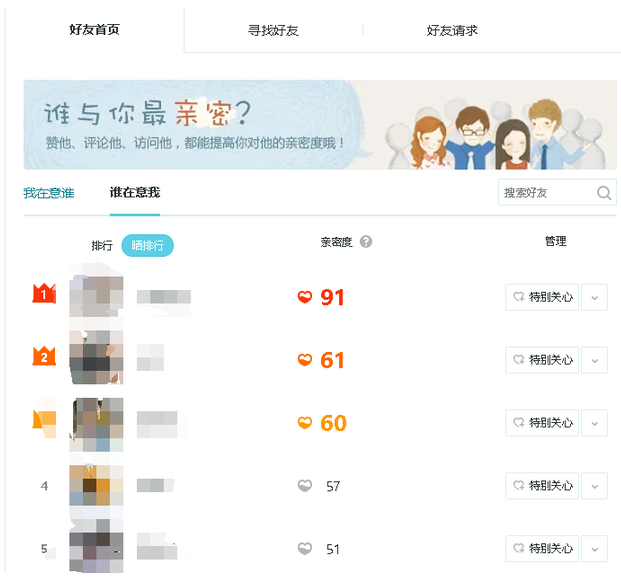The height and width of the screenshot is (577, 621).
Task: Expand manage dropdown for rank 1 friend
Action: point(594,297)
